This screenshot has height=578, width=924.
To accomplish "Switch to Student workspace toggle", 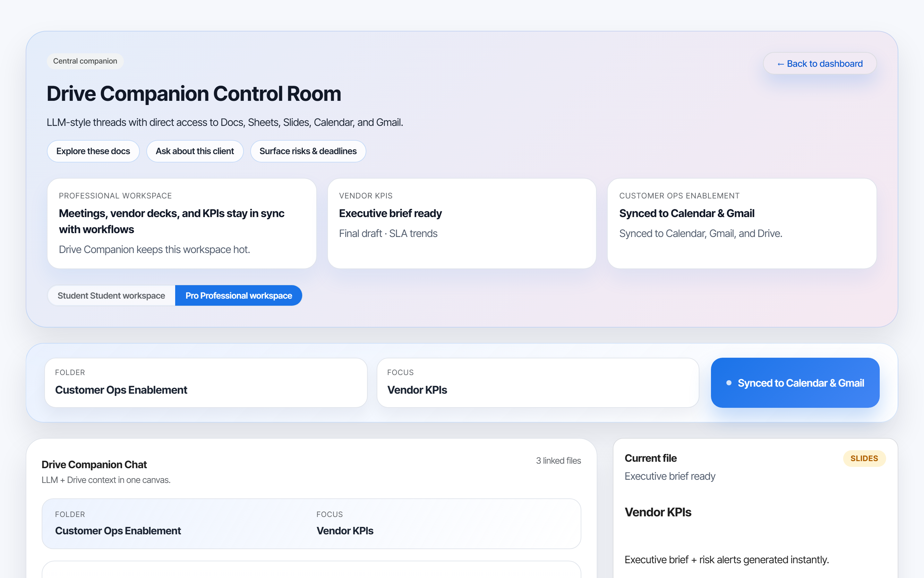I will (x=111, y=295).
